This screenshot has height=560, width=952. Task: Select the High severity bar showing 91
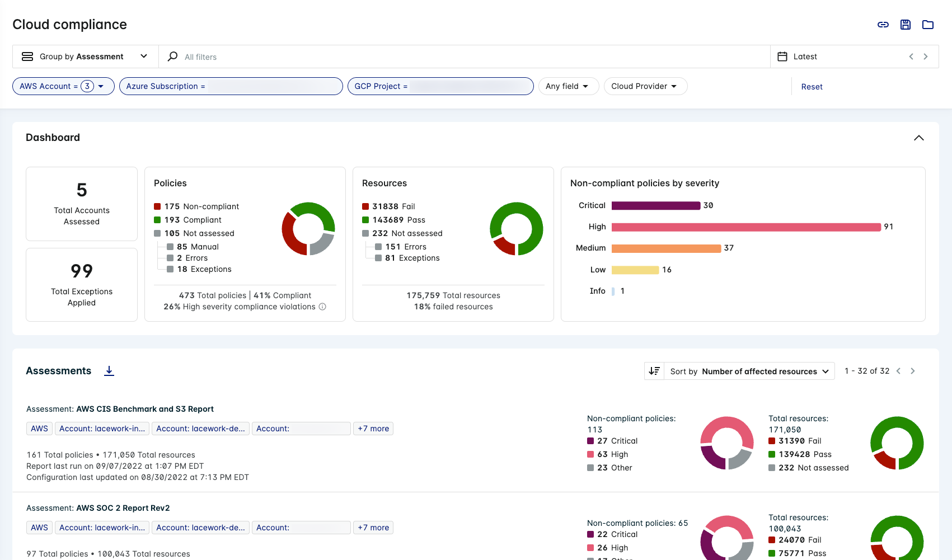coord(744,227)
